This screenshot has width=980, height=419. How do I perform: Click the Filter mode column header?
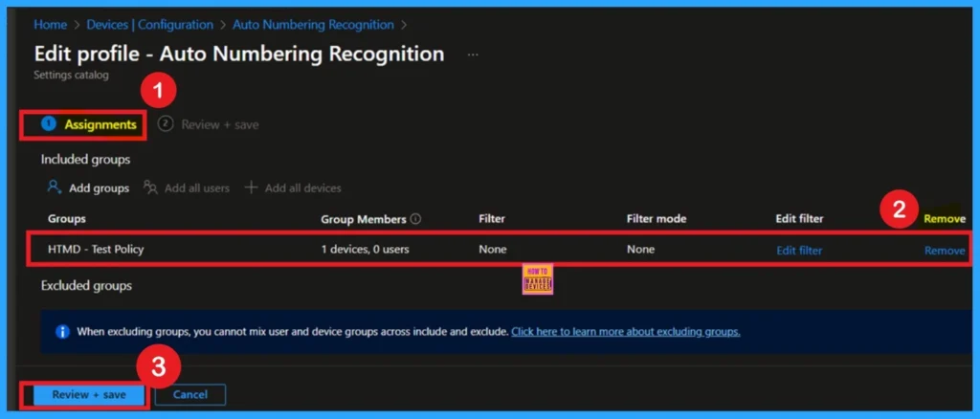657,218
